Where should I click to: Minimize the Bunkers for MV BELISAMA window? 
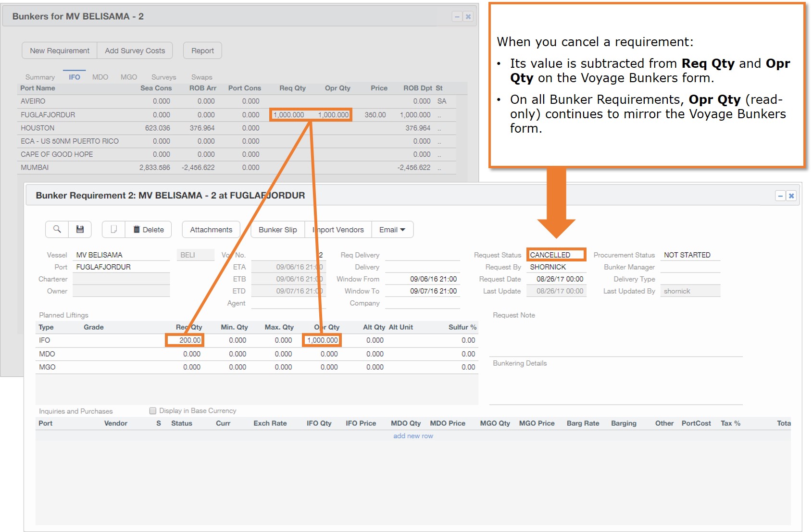click(x=457, y=17)
